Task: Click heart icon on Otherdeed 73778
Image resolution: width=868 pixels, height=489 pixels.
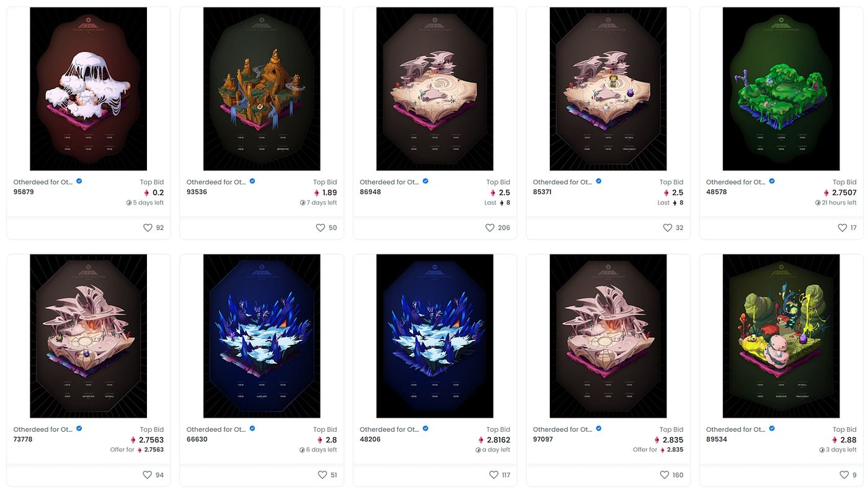Action: 147,475
